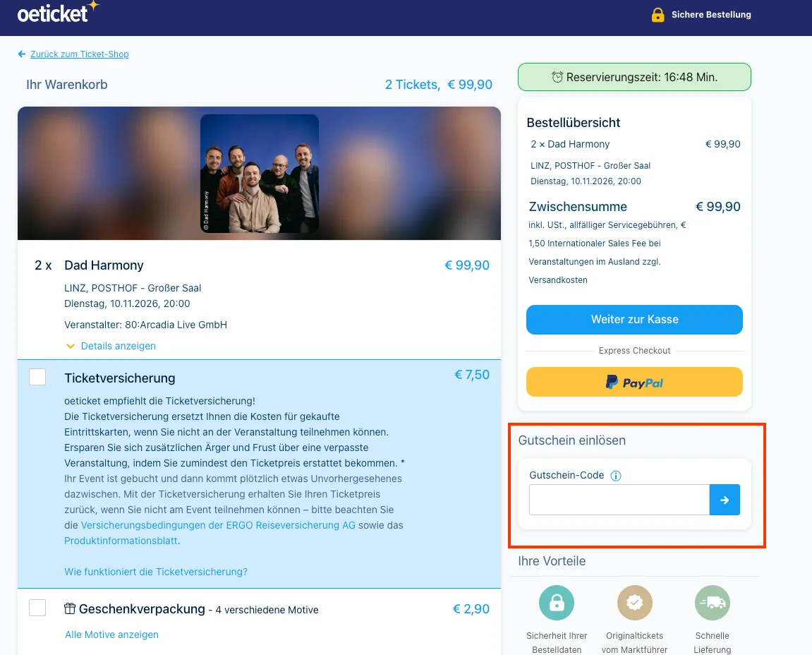Click the oeticket logo
This screenshot has height=655, width=812.
click(x=59, y=13)
